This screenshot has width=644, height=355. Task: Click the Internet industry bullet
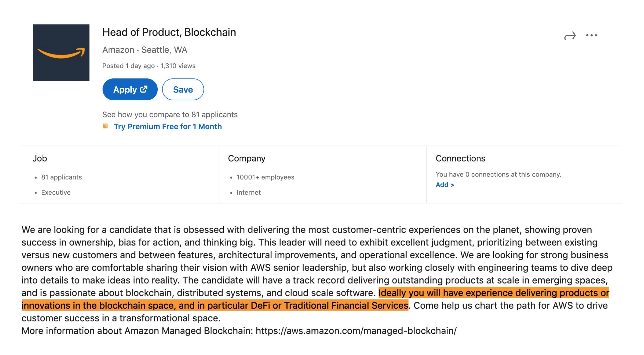pyautogui.click(x=248, y=192)
